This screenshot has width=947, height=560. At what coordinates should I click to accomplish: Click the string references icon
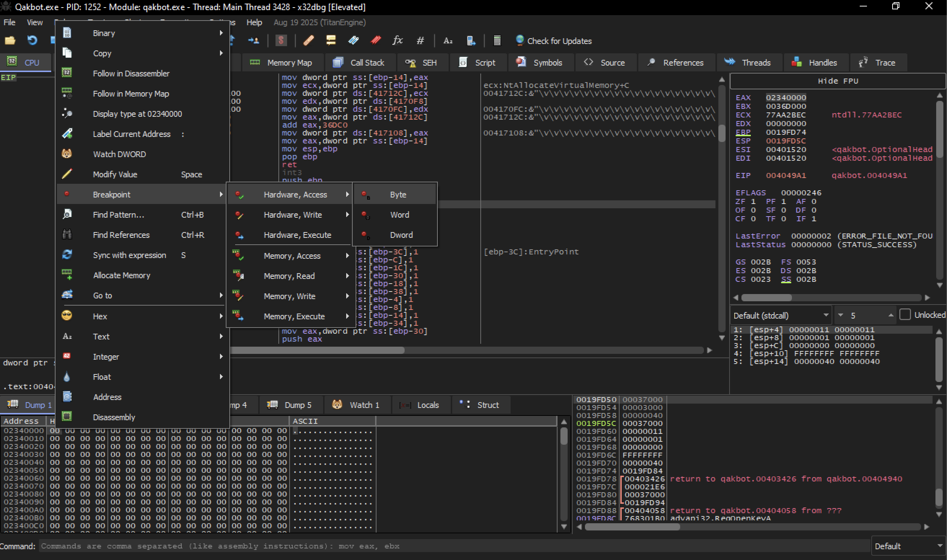click(x=448, y=40)
